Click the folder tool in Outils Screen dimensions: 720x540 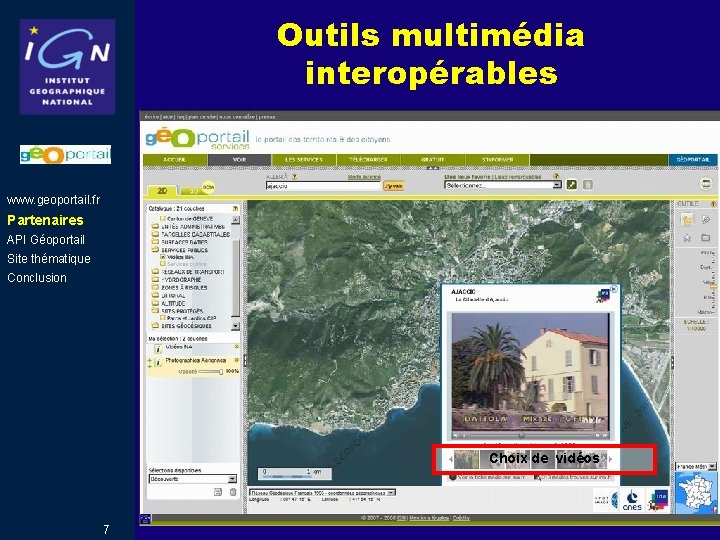tap(706, 237)
